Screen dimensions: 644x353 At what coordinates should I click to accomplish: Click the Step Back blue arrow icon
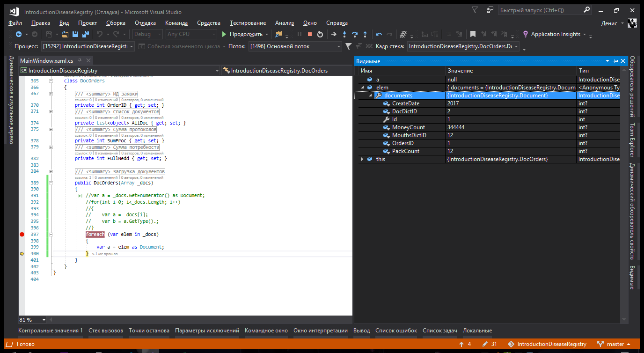[379, 34]
